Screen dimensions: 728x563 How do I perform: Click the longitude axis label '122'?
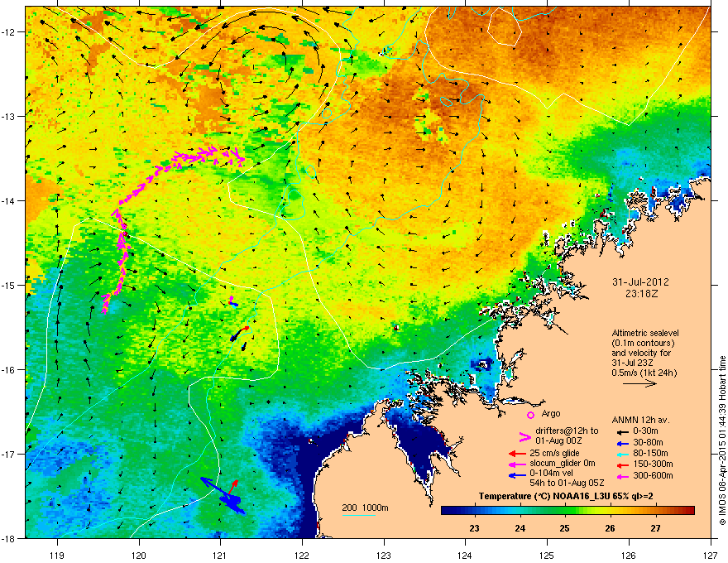[302, 555]
